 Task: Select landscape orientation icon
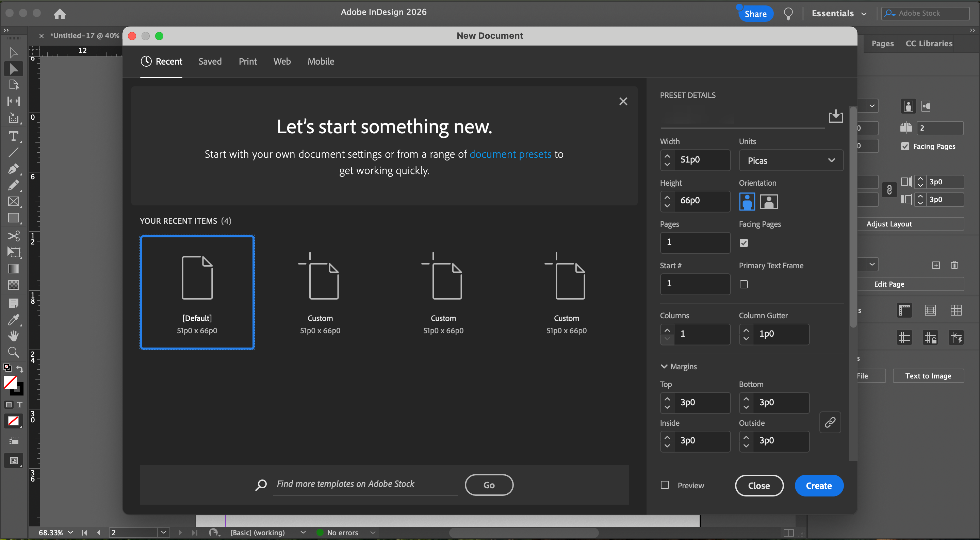(768, 202)
